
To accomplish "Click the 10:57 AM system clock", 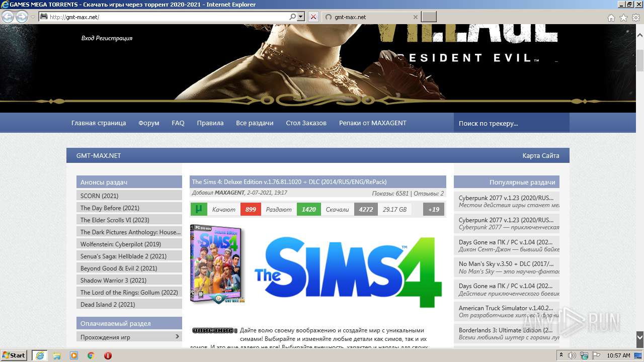I will click(x=618, y=355).
